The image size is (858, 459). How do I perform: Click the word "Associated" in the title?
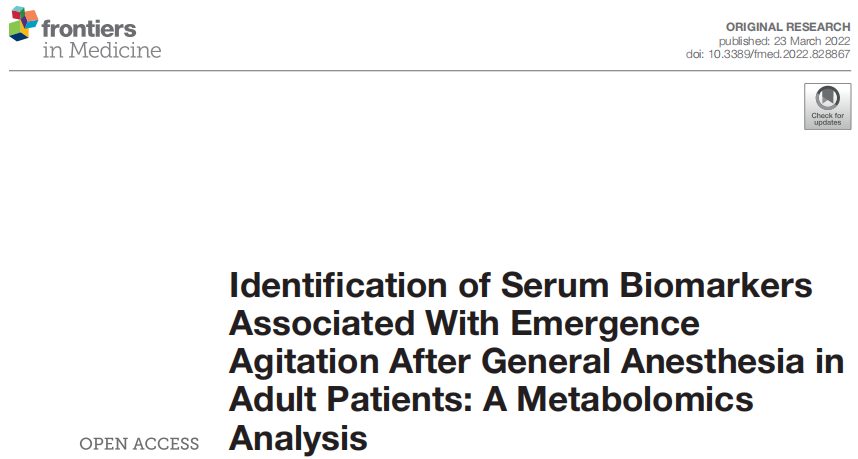(322, 325)
